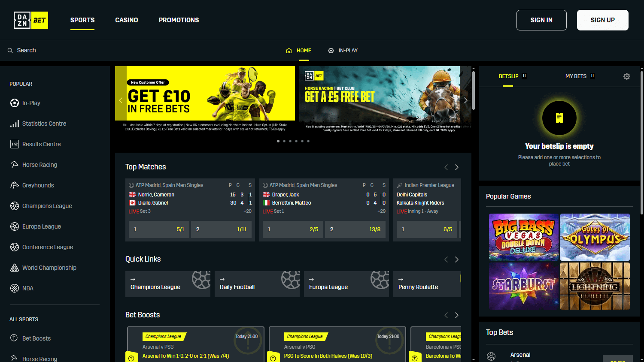Open the PROMOTIONS menu tab
644x362 pixels.
click(179, 20)
